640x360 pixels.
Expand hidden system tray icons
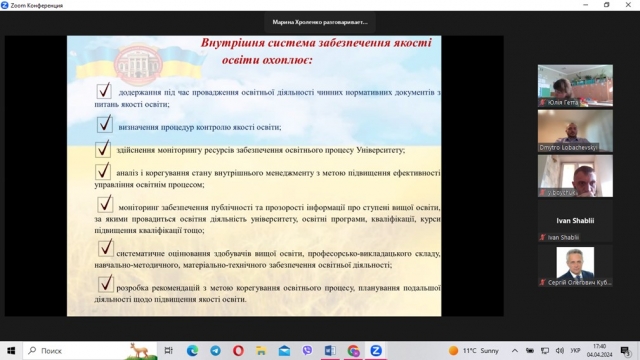pyautogui.click(x=515, y=351)
